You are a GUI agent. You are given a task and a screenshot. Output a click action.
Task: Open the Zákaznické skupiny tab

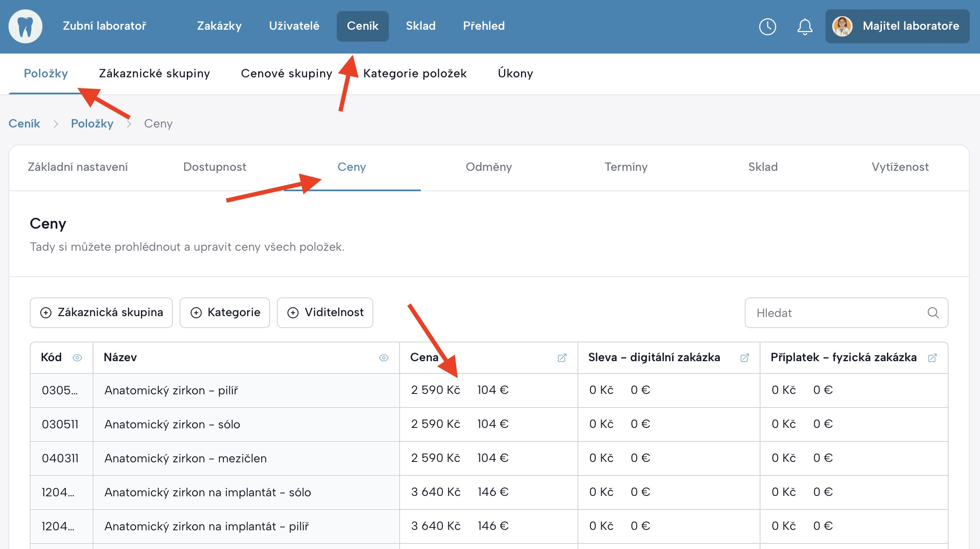(154, 74)
